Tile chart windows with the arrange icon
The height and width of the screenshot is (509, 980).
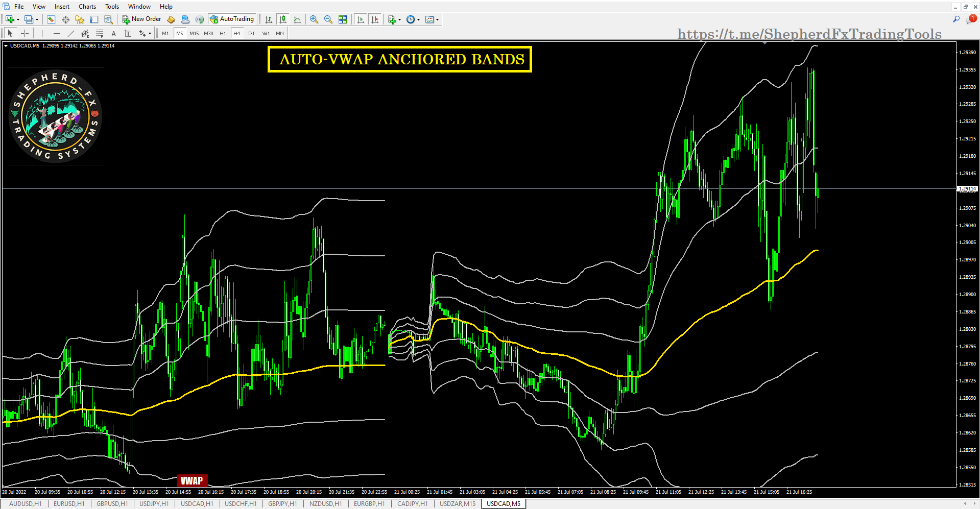[x=343, y=19]
